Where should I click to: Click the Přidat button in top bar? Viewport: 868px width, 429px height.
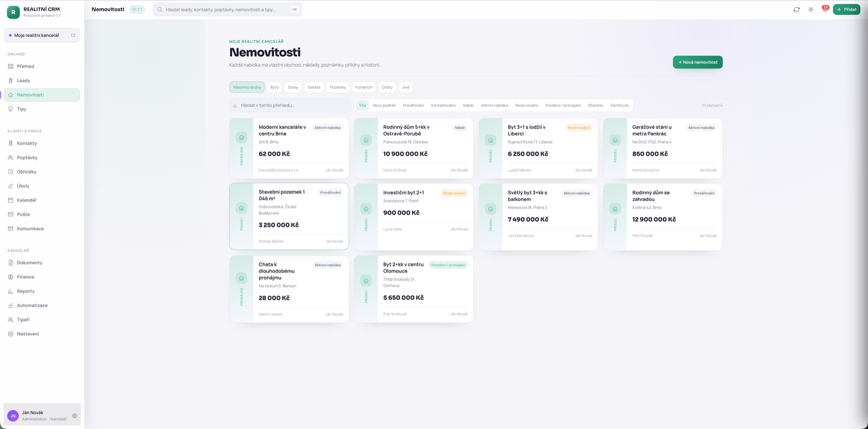click(x=846, y=10)
